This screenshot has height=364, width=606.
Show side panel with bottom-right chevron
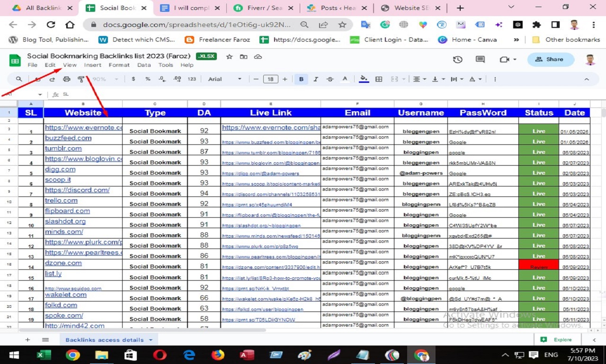(595, 339)
